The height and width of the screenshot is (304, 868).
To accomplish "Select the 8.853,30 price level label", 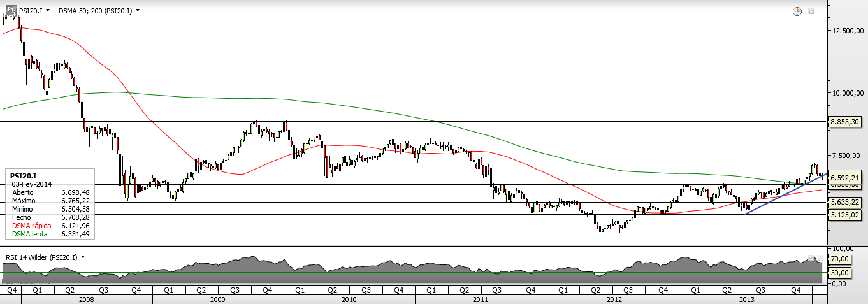I will 846,122.
